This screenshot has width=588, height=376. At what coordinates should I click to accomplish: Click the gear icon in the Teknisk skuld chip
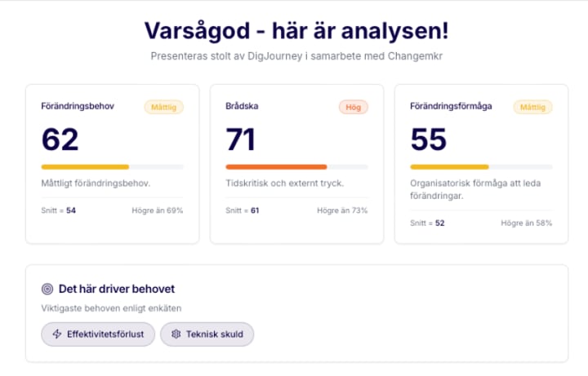[x=175, y=334]
